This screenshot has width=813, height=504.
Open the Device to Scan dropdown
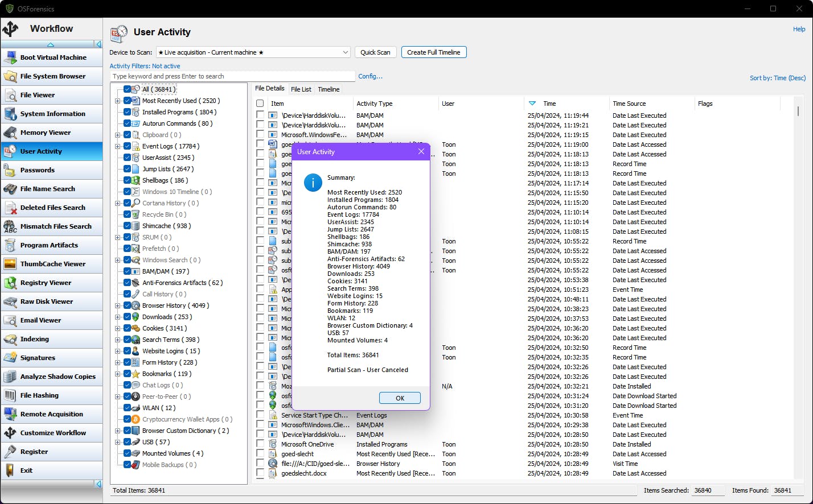point(346,52)
